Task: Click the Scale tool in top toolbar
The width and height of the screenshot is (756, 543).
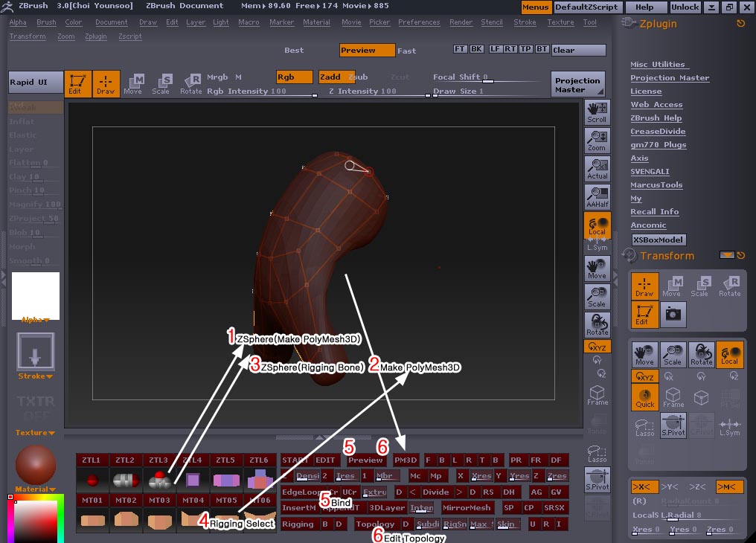Action: click(x=161, y=83)
